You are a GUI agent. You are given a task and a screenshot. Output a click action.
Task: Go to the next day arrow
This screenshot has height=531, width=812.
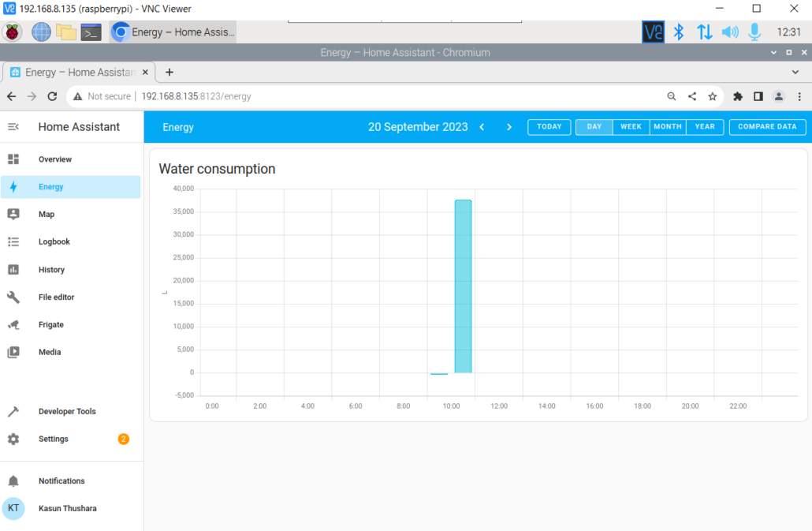tap(509, 127)
